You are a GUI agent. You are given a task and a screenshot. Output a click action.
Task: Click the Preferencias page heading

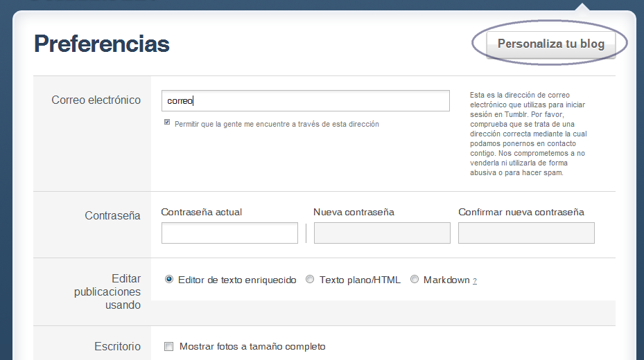point(102,44)
